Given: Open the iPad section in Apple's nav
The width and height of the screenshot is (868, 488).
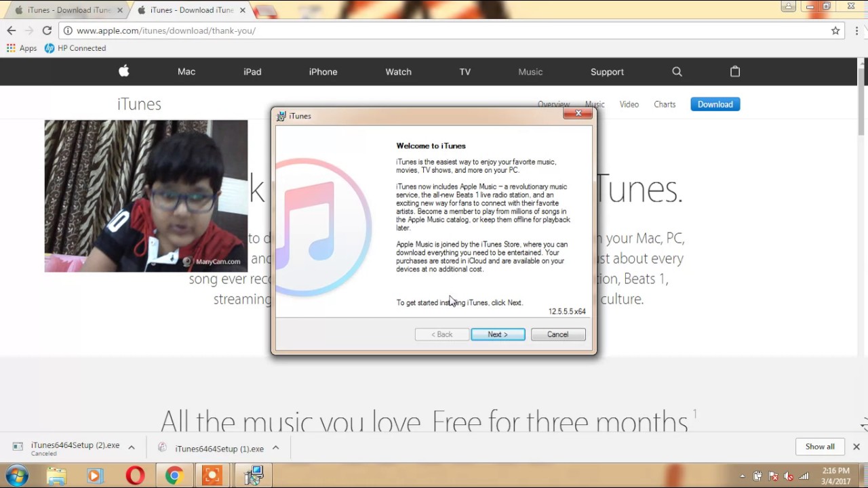Looking at the screenshot, I should pyautogui.click(x=252, y=72).
